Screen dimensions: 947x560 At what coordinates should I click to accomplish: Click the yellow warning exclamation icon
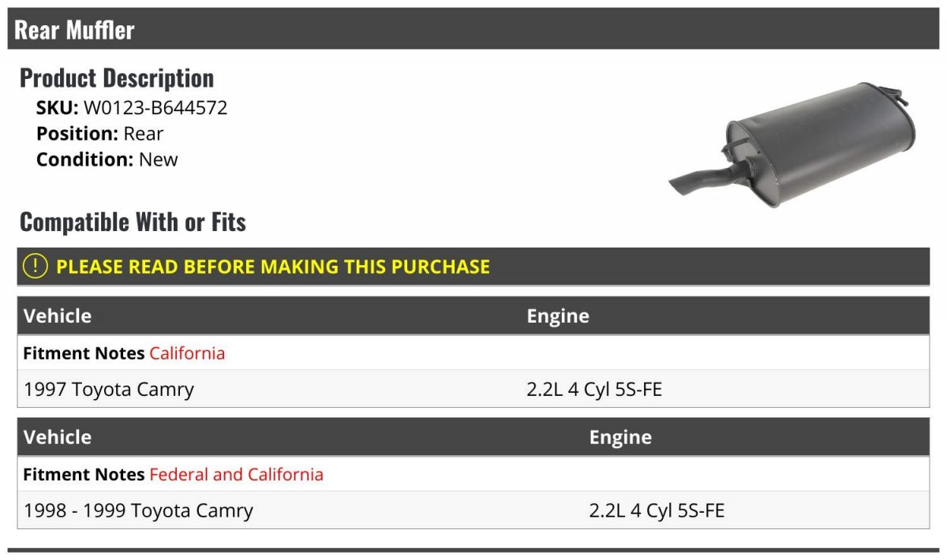pos(36,267)
